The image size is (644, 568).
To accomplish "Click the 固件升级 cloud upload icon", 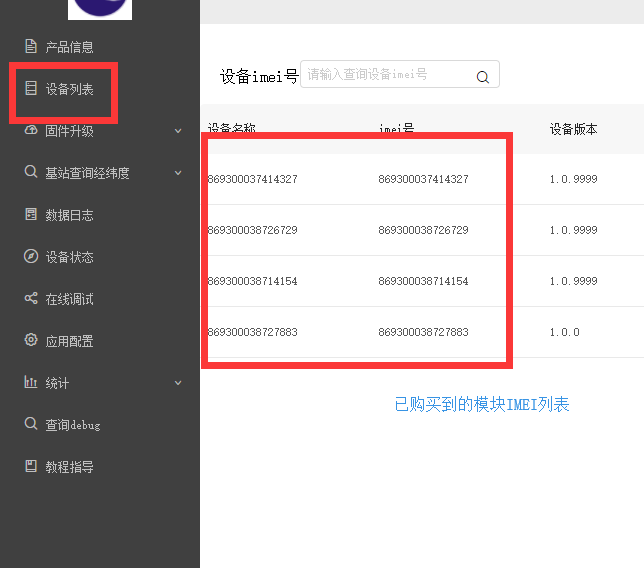I will (x=31, y=131).
